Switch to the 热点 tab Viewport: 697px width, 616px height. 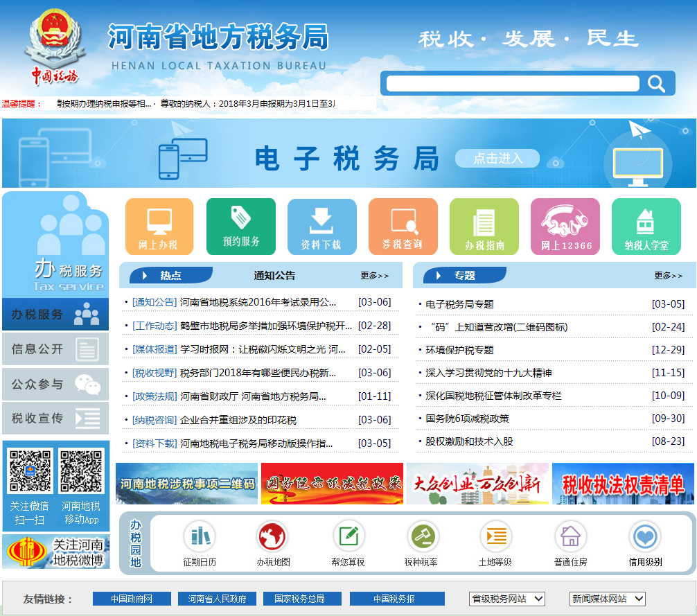[x=170, y=275]
